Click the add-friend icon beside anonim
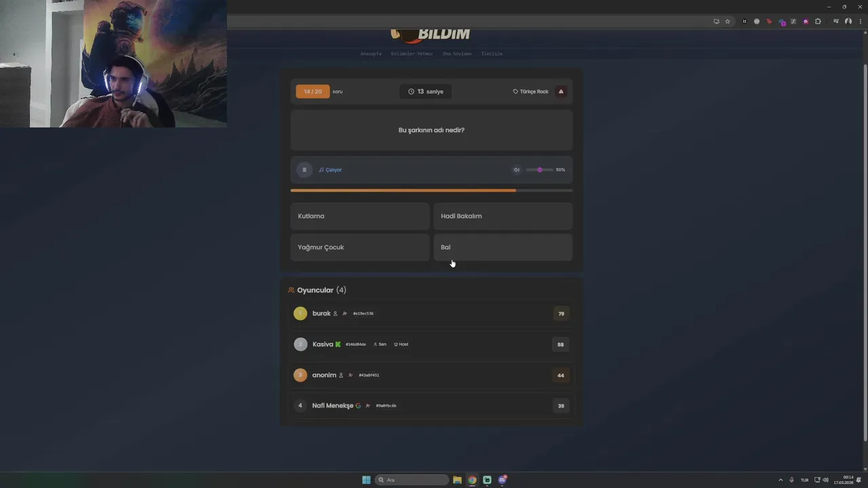This screenshot has height=488, width=868. [x=351, y=375]
